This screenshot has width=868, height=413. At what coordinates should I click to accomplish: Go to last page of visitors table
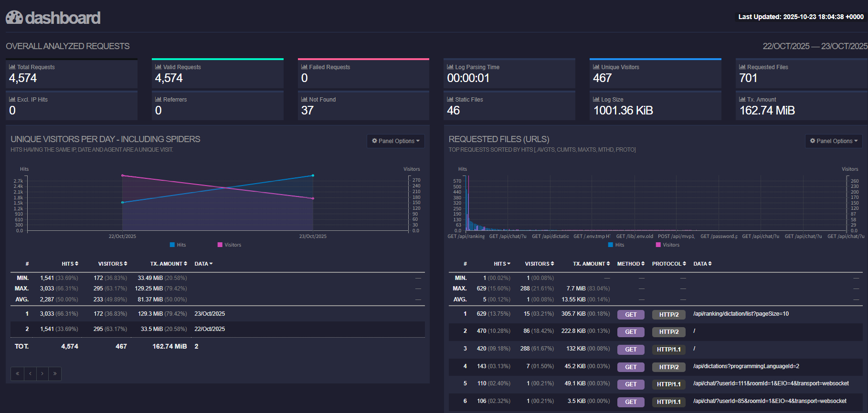pyautogui.click(x=55, y=373)
